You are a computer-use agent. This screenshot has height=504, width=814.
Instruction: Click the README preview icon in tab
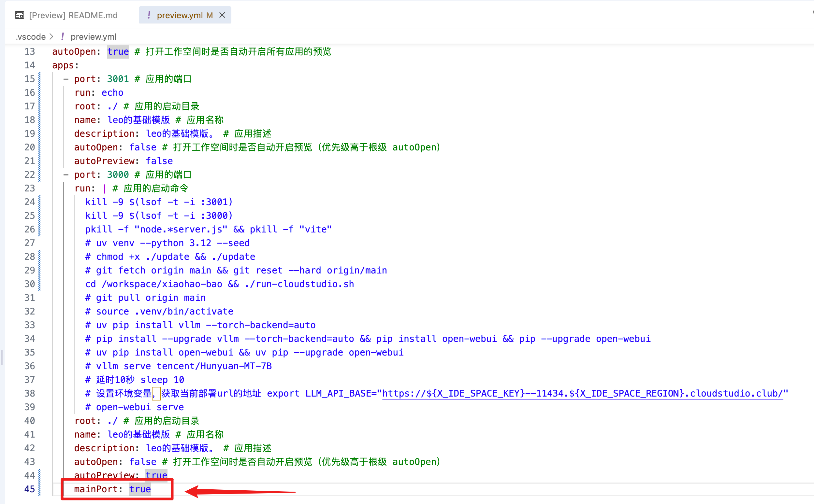click(20, 15)
